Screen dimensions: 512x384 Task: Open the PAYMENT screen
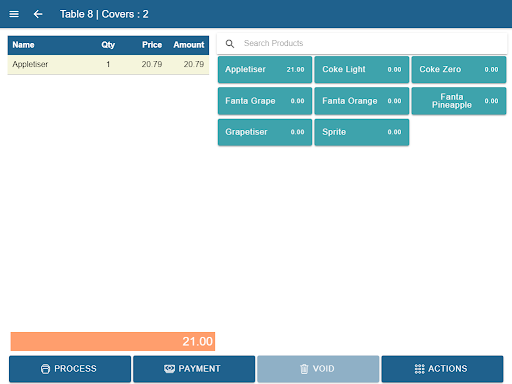coord(194,369)
